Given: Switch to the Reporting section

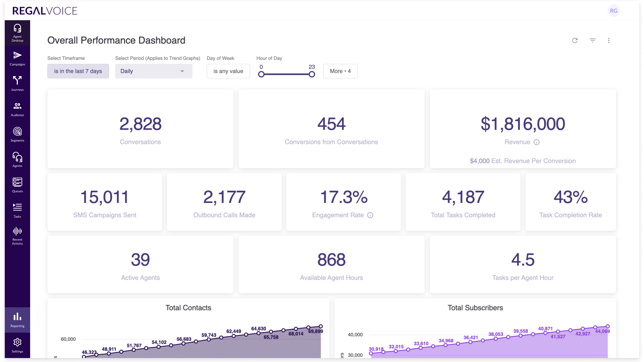Looking at the screenshot, I should [17, 320].
